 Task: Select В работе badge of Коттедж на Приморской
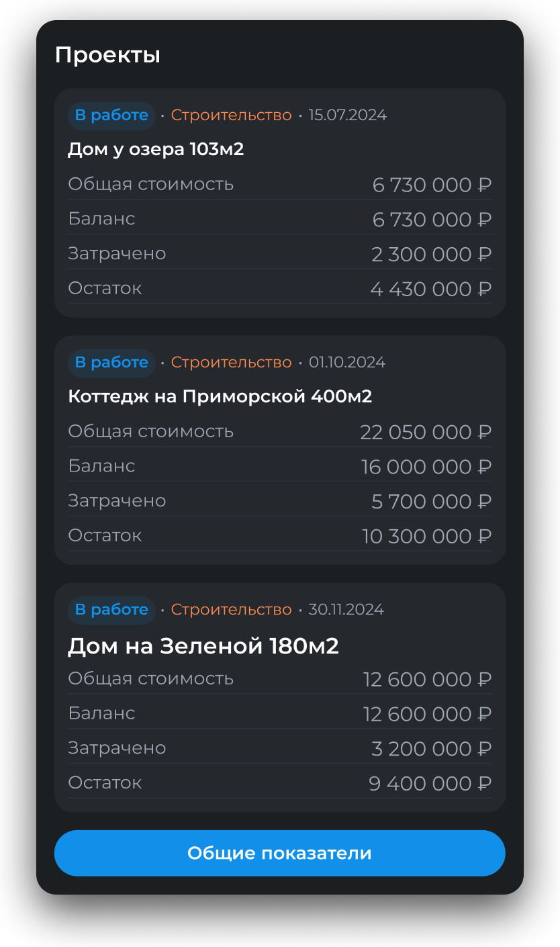point(111,363)
